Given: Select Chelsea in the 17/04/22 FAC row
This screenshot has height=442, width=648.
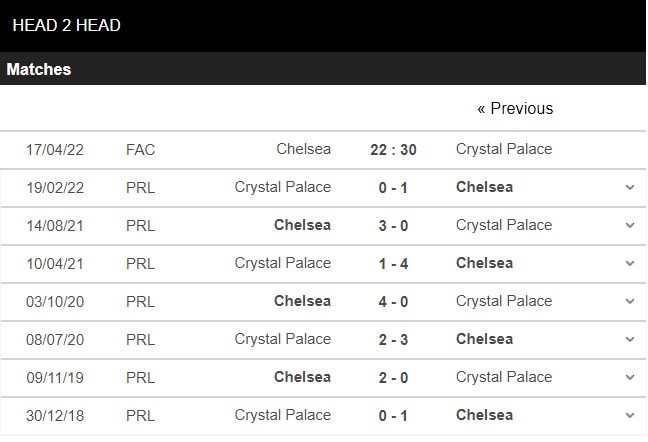Looking at the screenshot, I should (x=304, y=149).
